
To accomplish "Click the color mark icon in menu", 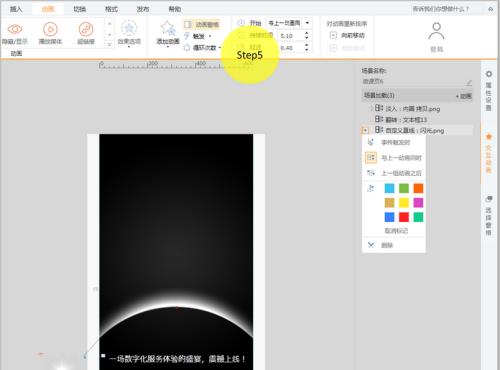I will [x=371, y=188].
